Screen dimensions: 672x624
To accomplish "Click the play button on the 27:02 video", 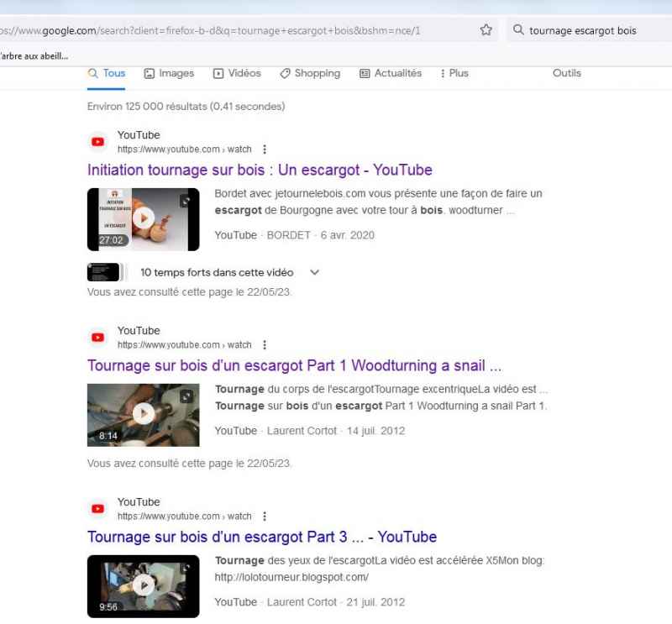I will coord(143,218).
